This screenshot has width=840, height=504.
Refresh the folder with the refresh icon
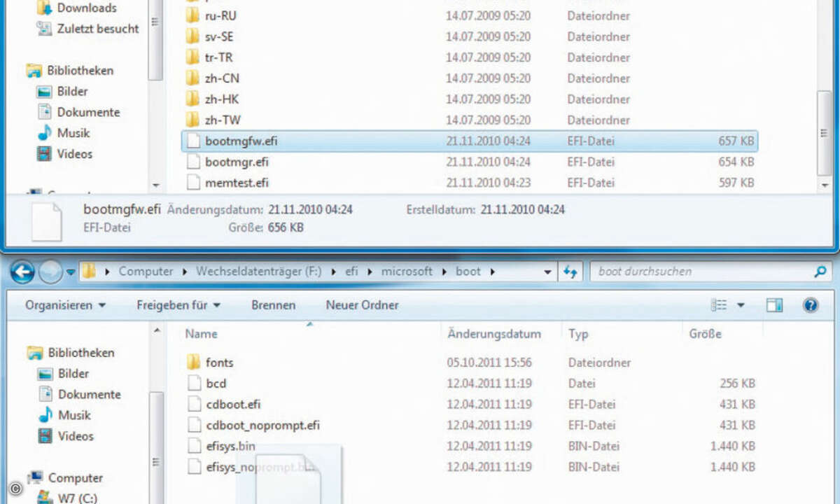click(570, 272)
